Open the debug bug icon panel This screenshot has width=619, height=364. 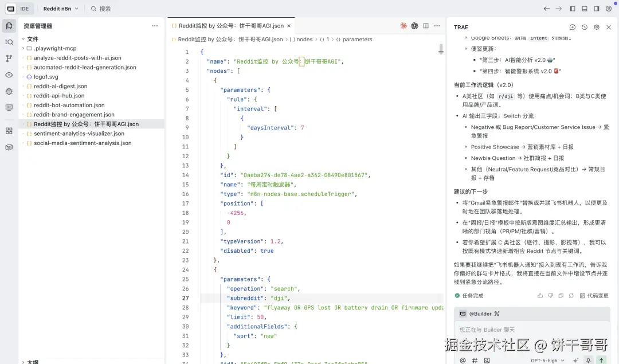point(9,91)
